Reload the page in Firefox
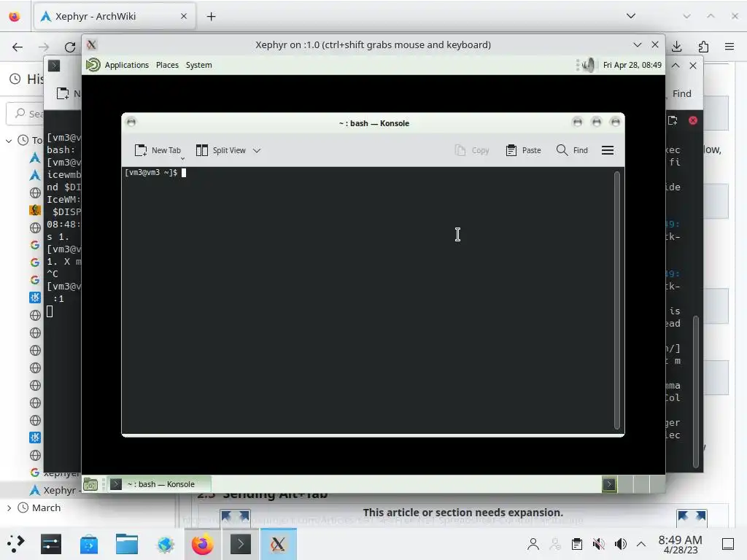Image resolution: width=747 pixels, height=560 pixels. [70, 47]
